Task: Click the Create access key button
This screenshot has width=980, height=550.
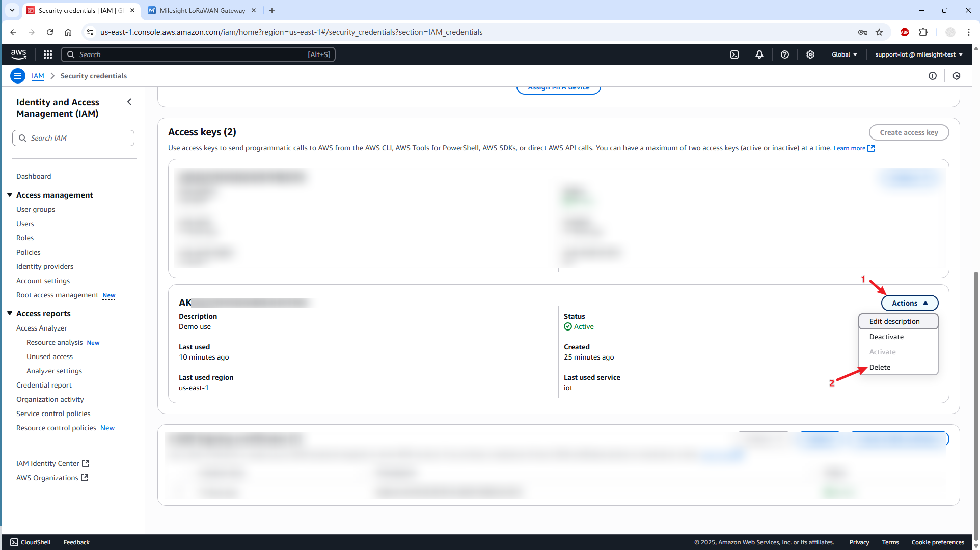Action: (x=909, y=132)
